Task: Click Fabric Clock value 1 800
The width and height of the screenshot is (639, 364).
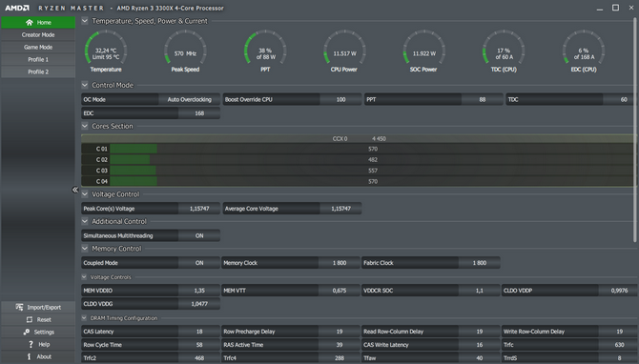Action: 479,263
